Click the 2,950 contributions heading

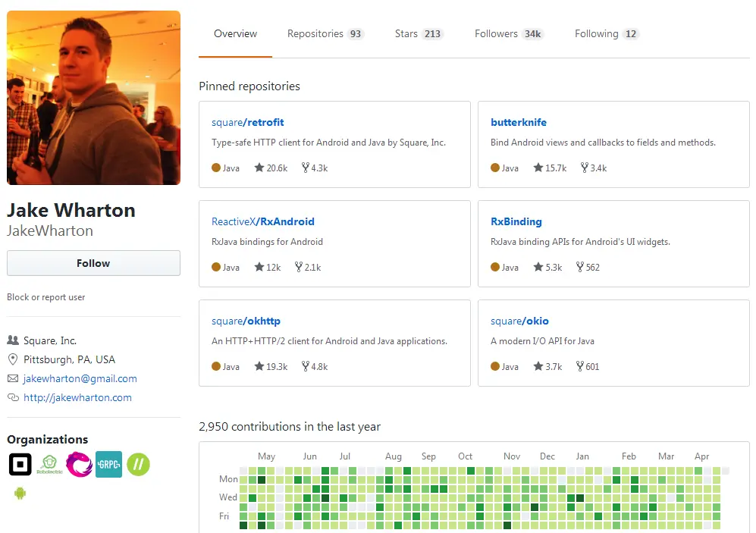point(290,427)
